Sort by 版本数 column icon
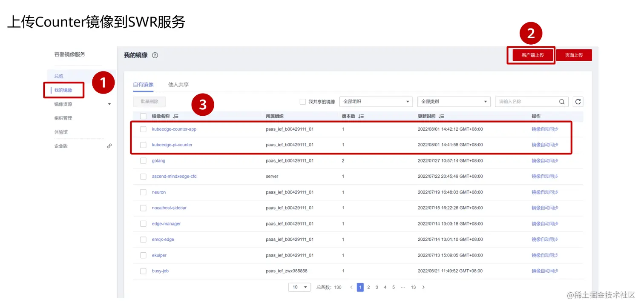Image resolution: width=644 pixels, height=308 pixels. pos(361,117)
